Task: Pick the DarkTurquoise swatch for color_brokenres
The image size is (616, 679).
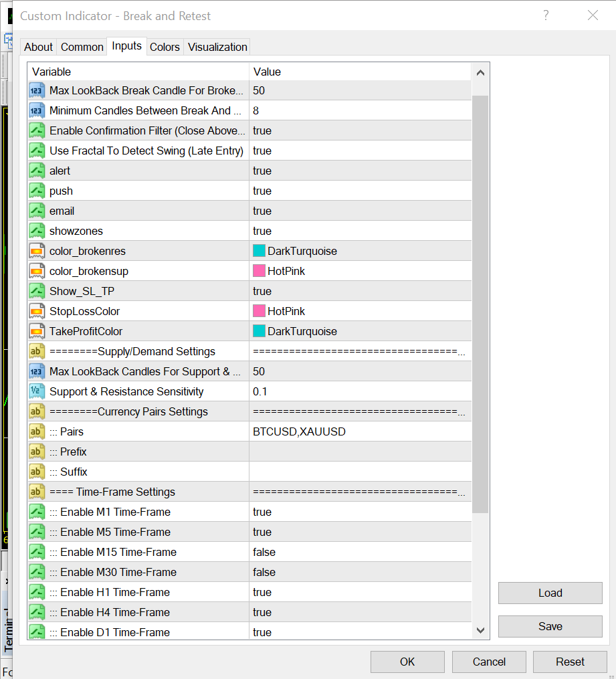Action: click(259, 251)
